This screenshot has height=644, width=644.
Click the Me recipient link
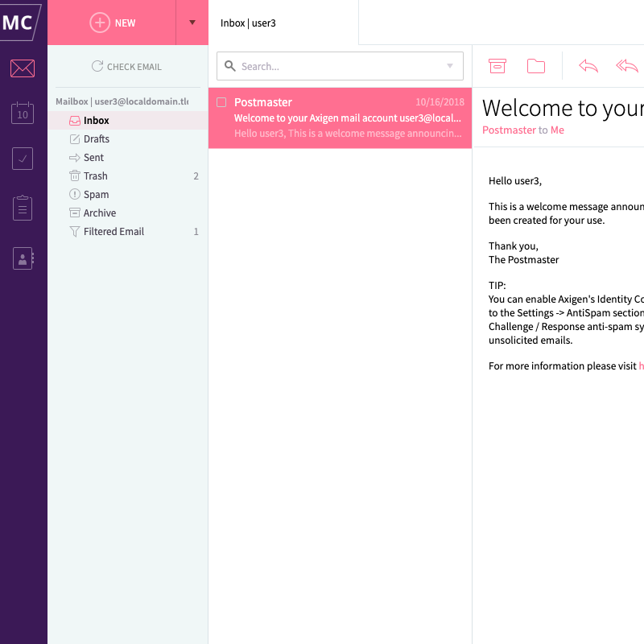click(557, 130)
